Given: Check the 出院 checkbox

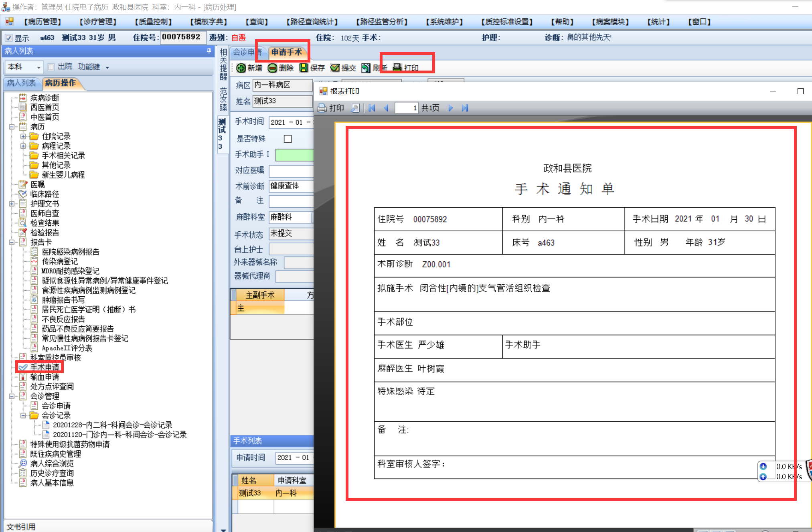Looking at the screenshot, I should coord(51,67).
